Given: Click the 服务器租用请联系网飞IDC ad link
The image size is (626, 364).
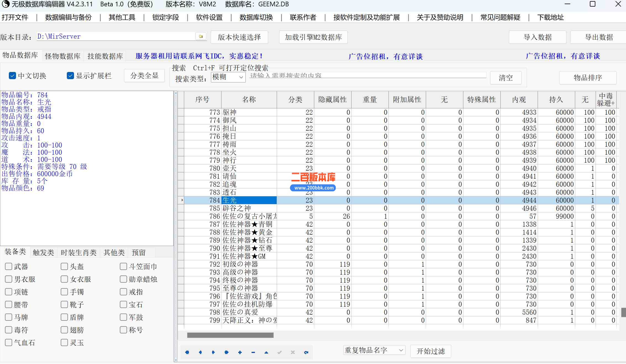Looking at the screenshot, I should tap(199, 56).
